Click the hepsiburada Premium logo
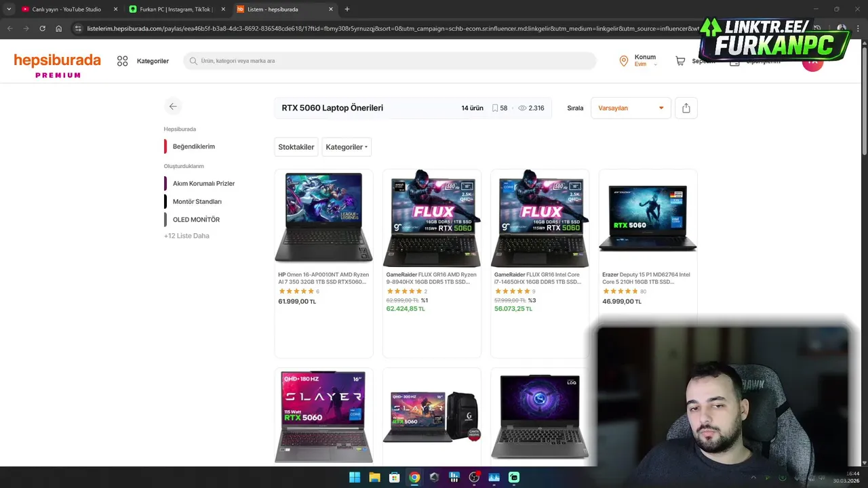The width and height of the screenshot is (868, 488). click(58, 65)
